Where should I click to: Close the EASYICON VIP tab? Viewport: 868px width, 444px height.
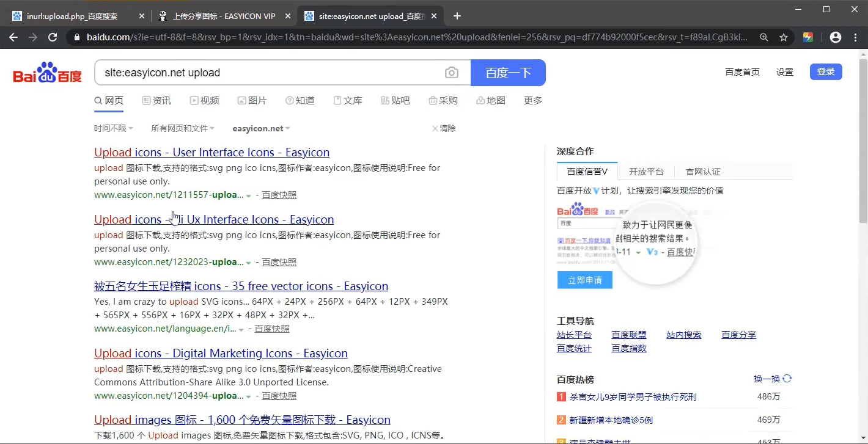point(288,16)
